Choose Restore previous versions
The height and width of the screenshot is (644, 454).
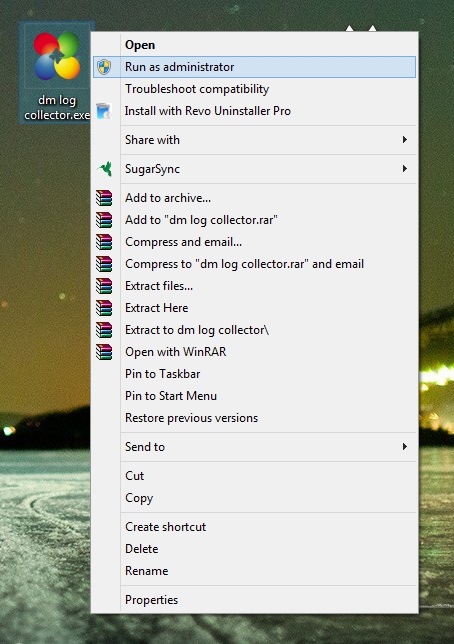[255, 418]
